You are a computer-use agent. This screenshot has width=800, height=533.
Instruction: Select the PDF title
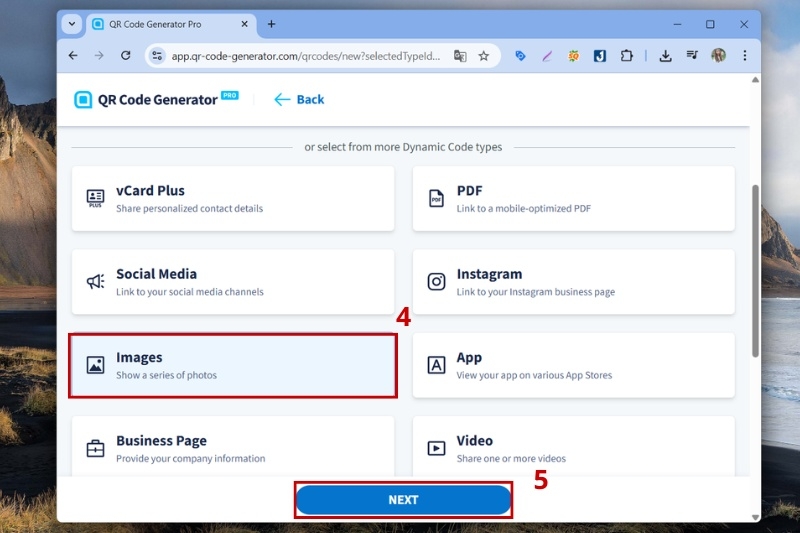pos(469,191)
